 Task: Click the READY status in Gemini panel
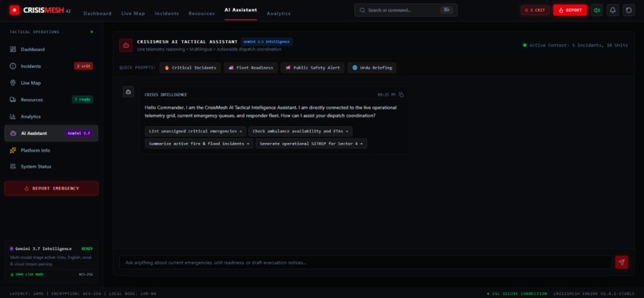click(x=87, y=248)
